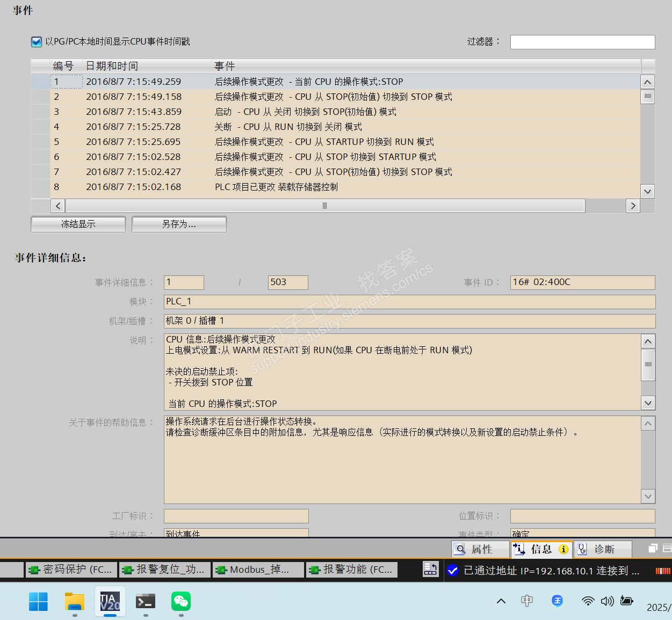Grab the event list vertical scroll thumb
The height and width of the screenshot is (620, 672).
pyautogui.click(x=648, y=97)
